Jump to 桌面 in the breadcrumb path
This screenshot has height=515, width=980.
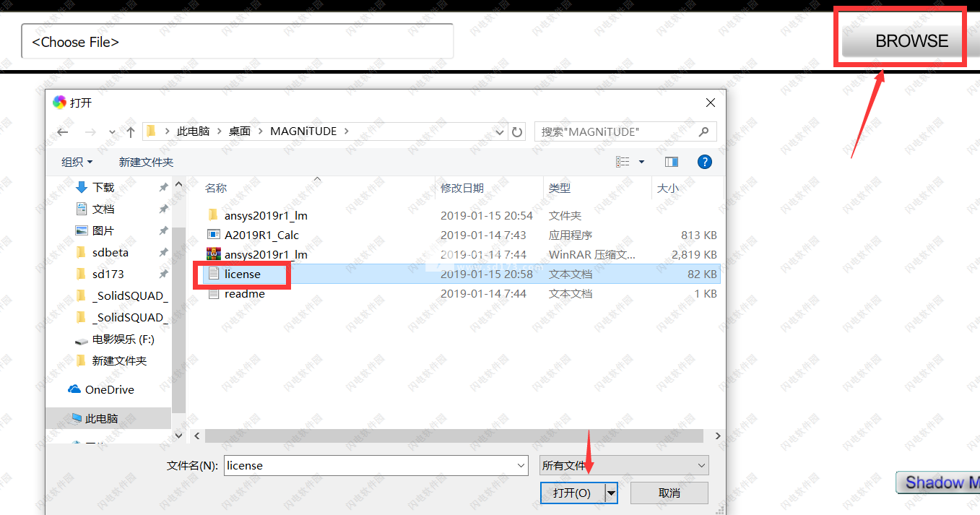[240, 131]
